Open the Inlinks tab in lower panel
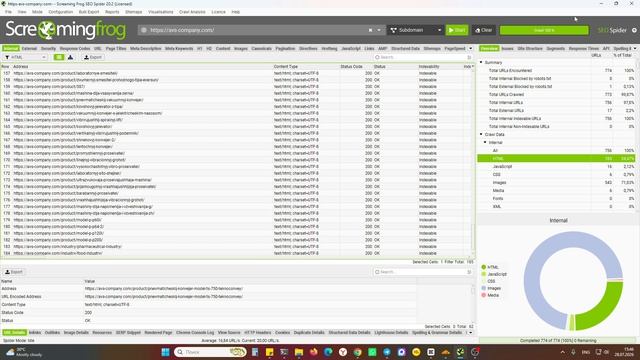This screenshot has width=640, height=360. (x=35, y=333)
